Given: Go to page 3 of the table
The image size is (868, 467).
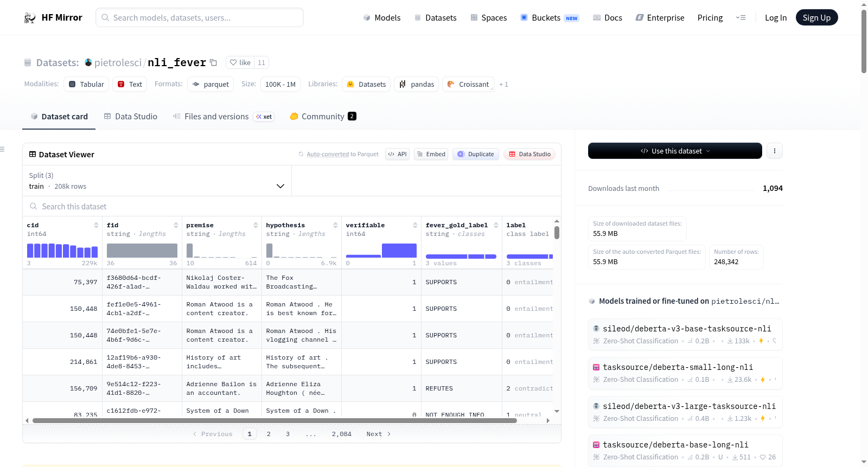Looking at the screenshot, I should 288,434.
